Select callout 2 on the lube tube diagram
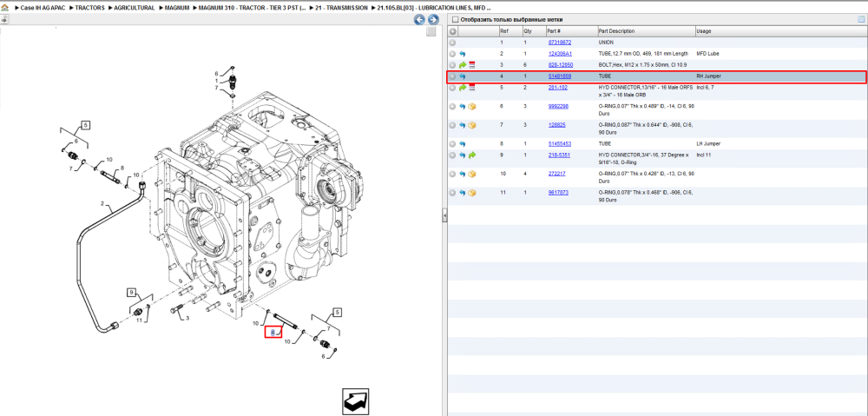868x416 pixels. tap(102, 204)
